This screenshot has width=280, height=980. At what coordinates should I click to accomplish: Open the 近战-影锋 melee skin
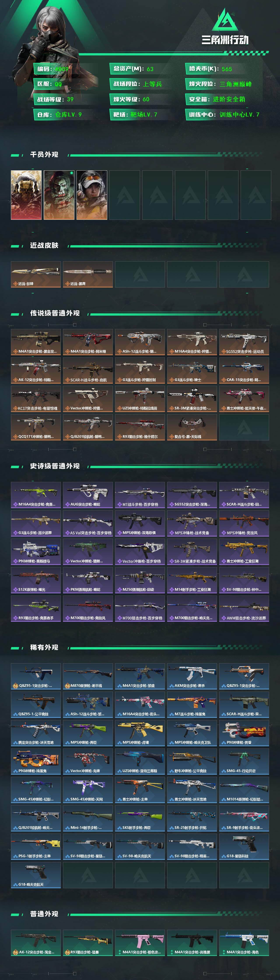(36, 274)
